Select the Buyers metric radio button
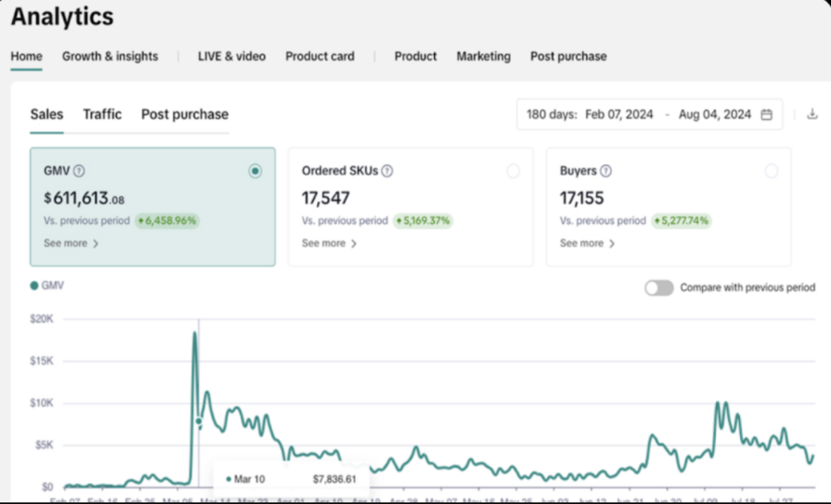The width and height of the screenshot is (831, 504). (771, 171)
